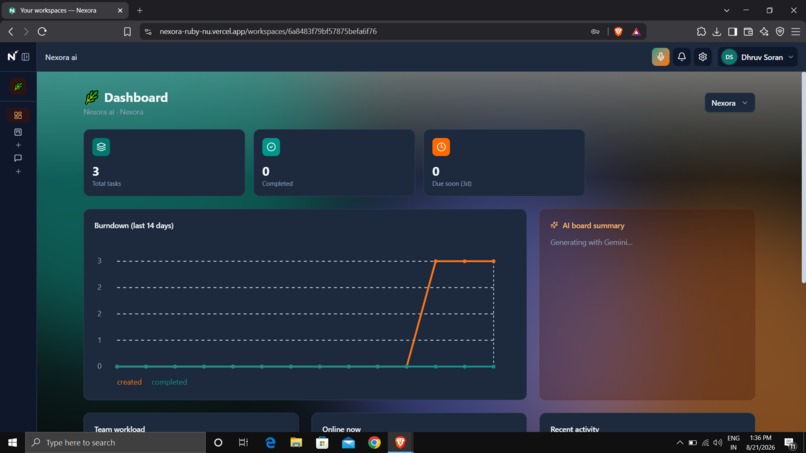Open the app settings gear

pos(703,57)
